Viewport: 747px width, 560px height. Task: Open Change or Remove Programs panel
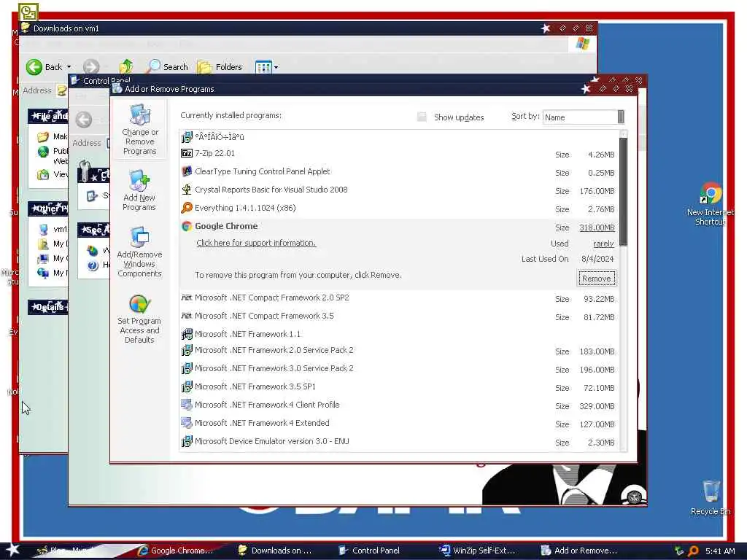pyautogui.click(x=139, y=130)
